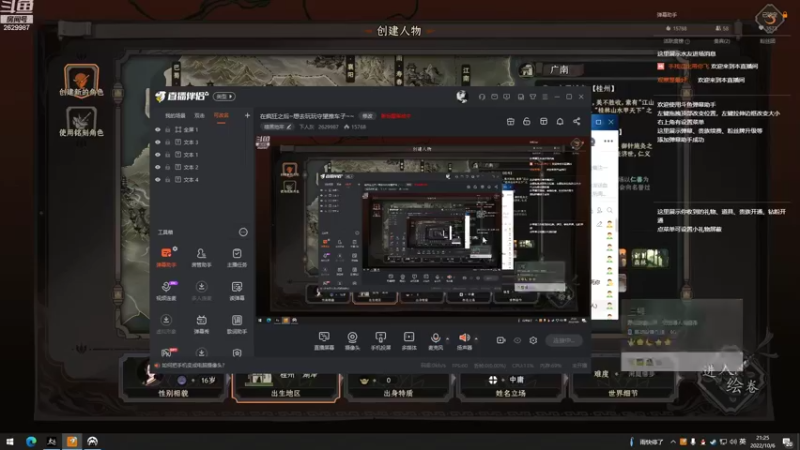This screenshot has height=450, width=800.
Task: Open the toolbox more-options circle button
Action: click(243, 232)
